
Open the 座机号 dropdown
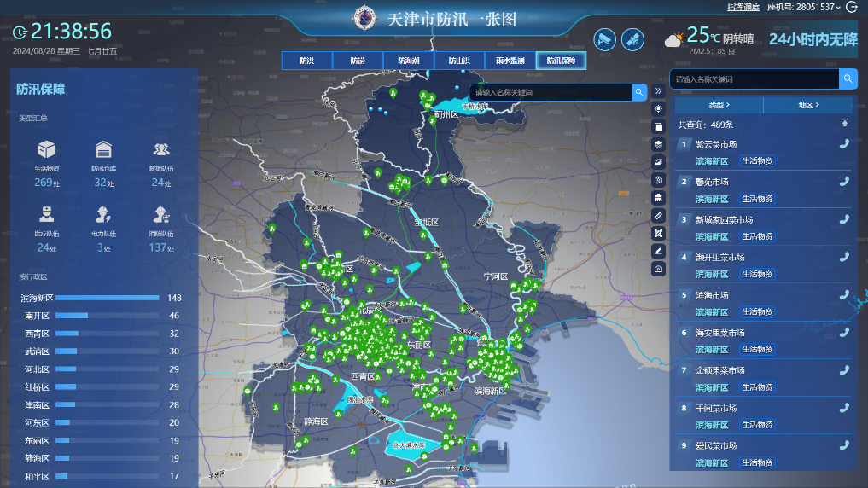coord(805,7)
